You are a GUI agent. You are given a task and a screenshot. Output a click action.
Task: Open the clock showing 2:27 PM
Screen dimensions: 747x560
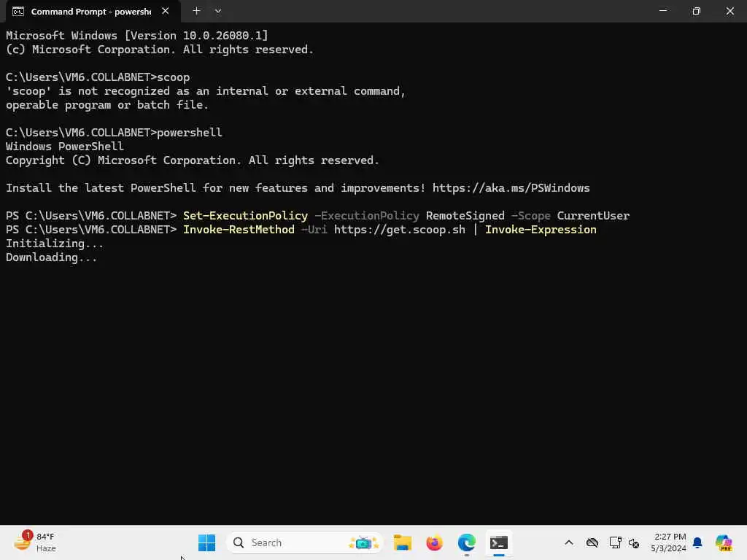[668, 542]
